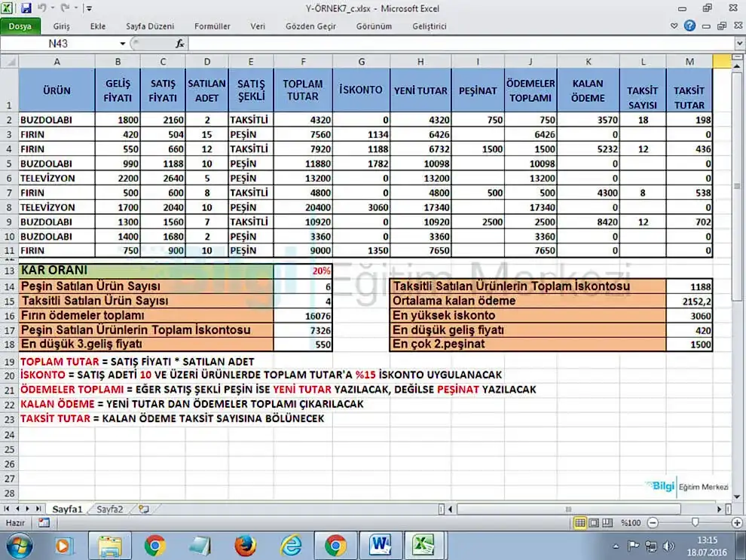This screenshot has width=746, height=560.
Task: Click the insert function fx button
Action: tap(180, 44)
